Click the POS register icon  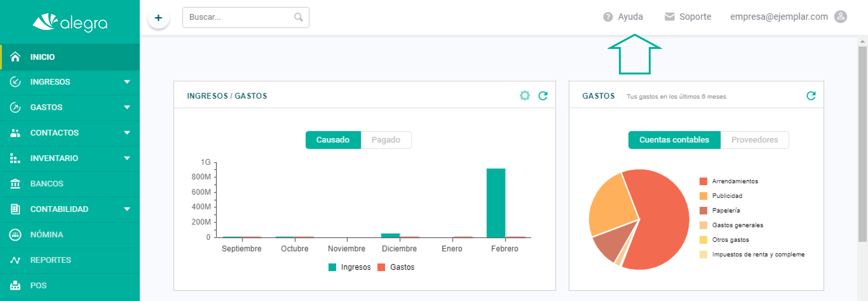coord(15,285)
